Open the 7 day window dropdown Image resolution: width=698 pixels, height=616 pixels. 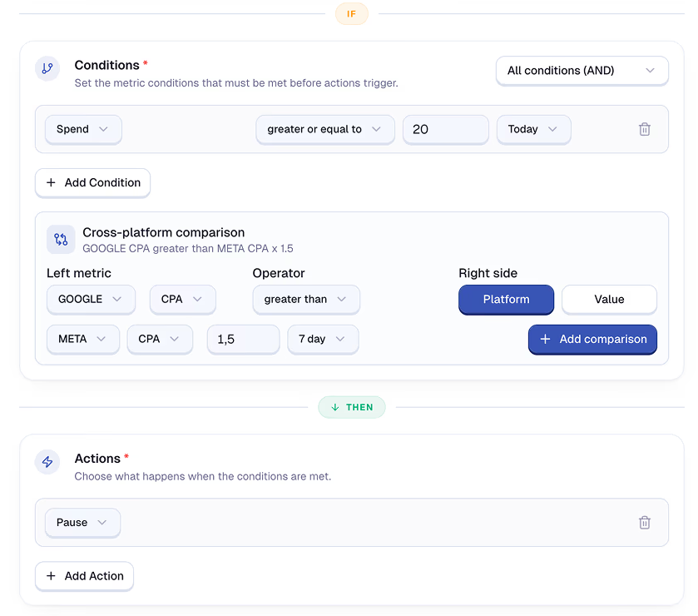(x=323, y=339)
